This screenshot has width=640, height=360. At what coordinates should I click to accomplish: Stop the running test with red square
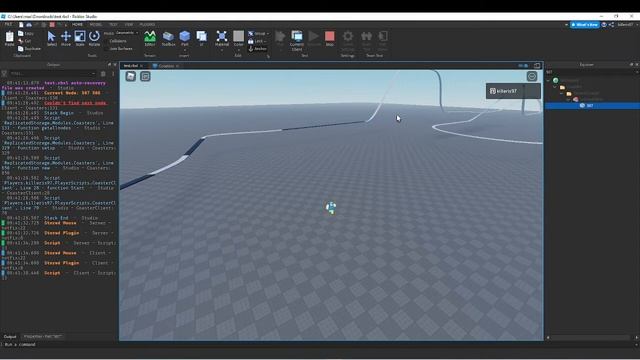(330, 36)
